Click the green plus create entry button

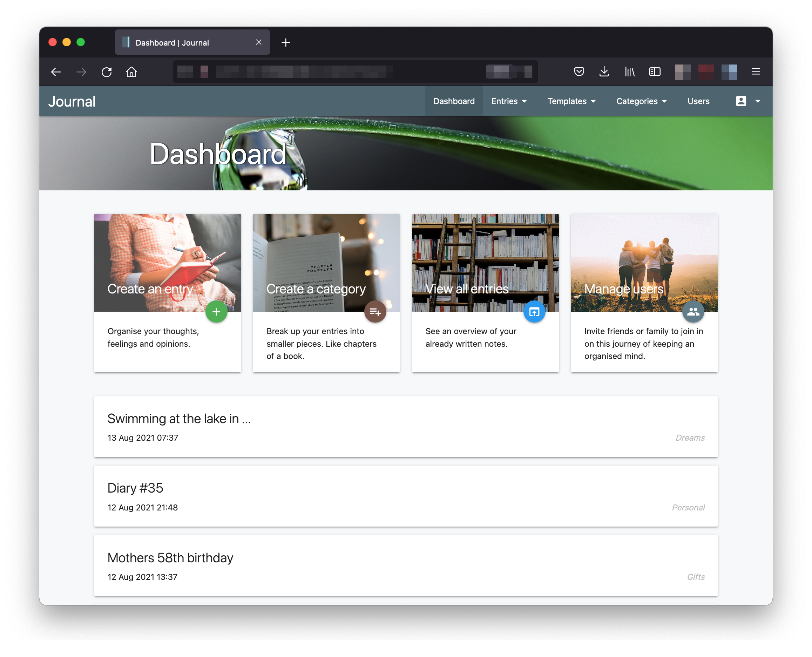tap(216, 311)
